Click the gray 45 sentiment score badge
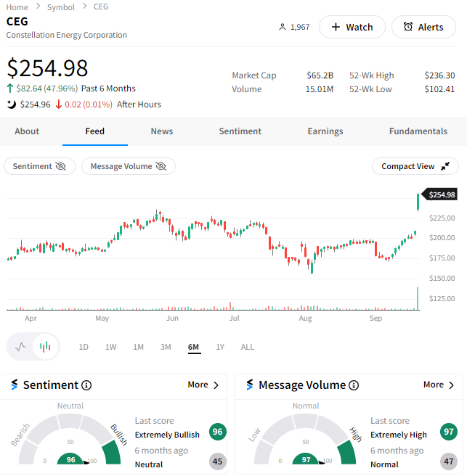 [x=218, y=461]
